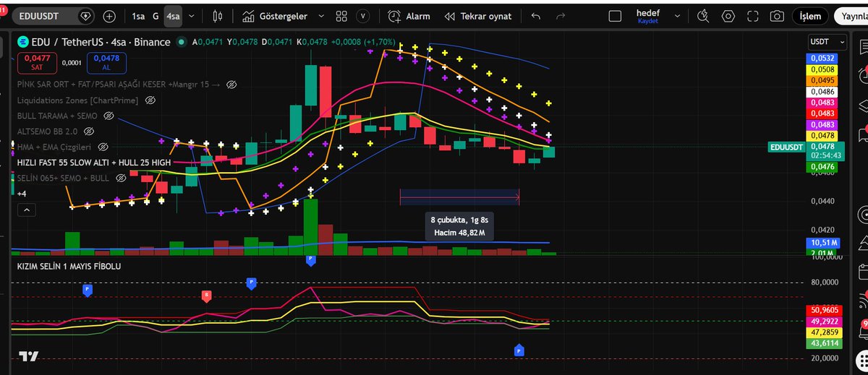Click the yellow 0,0508 price label
This screenshot has height=375, width=868.
click(822, 70)
